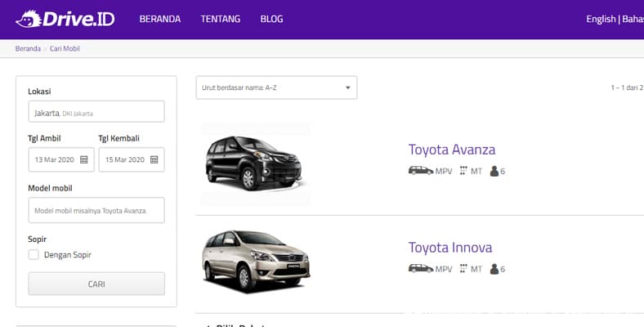Go to the BERANDA menu item

(159, 19)
